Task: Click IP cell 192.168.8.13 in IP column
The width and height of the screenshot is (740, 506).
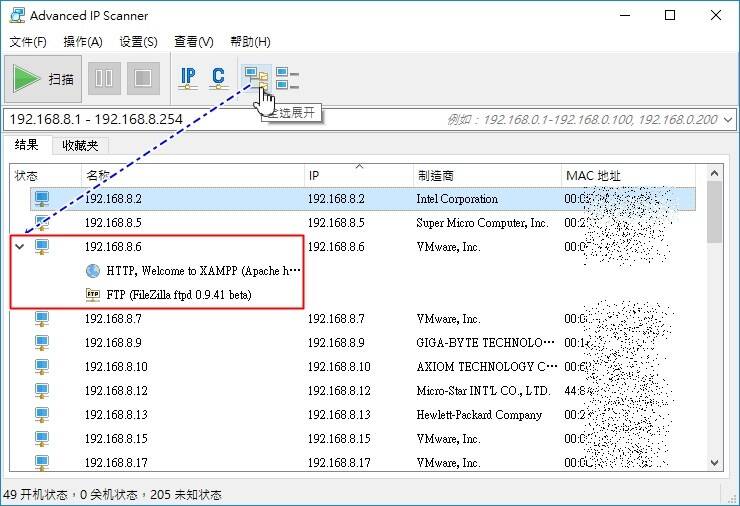Action: [339, 414]
